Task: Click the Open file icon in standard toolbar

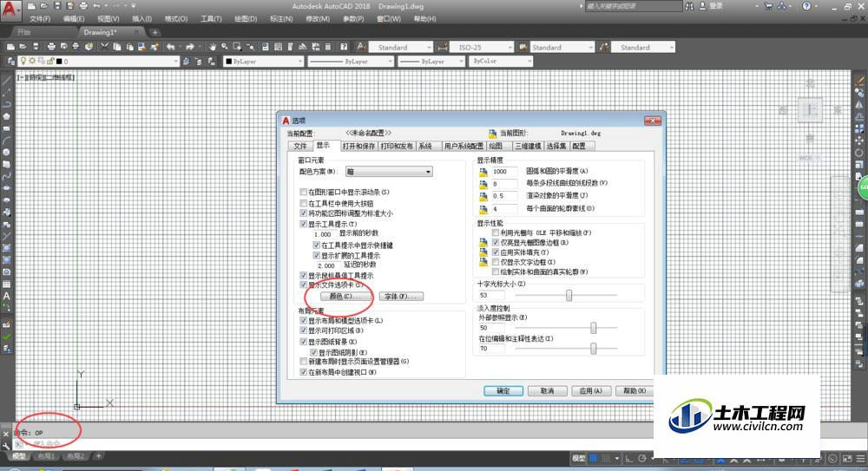Action: [x=23, y=47]
